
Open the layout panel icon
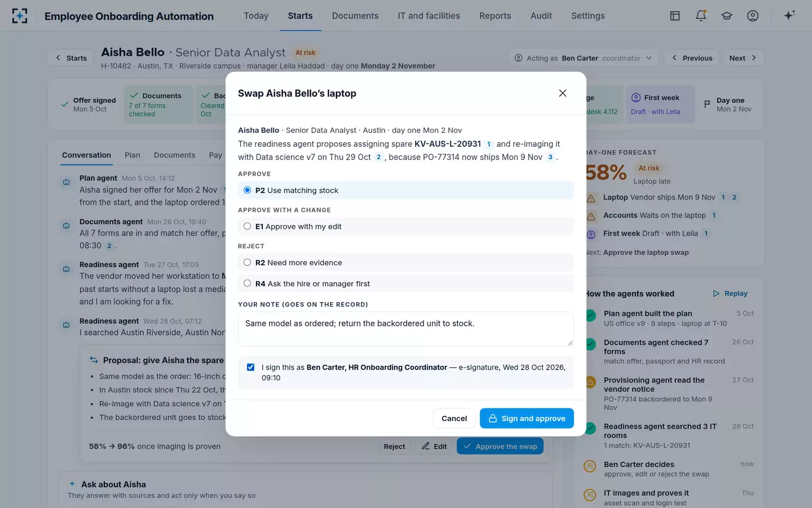[x=675, y=16]
